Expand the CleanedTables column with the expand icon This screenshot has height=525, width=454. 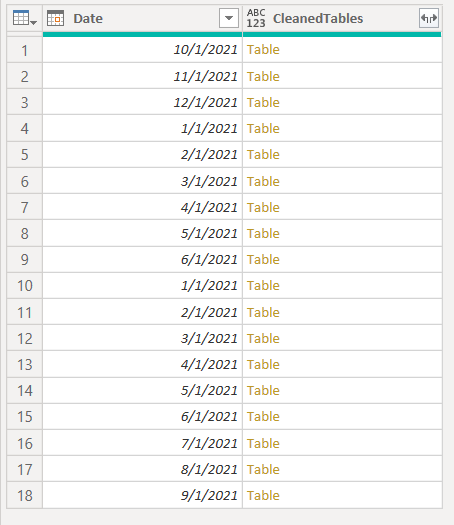pos(429,18)
